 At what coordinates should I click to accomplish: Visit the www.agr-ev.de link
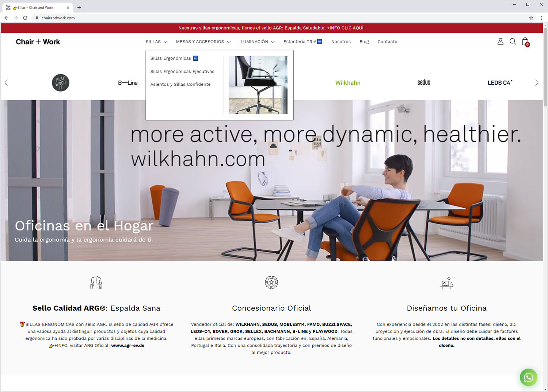point(128,345)
